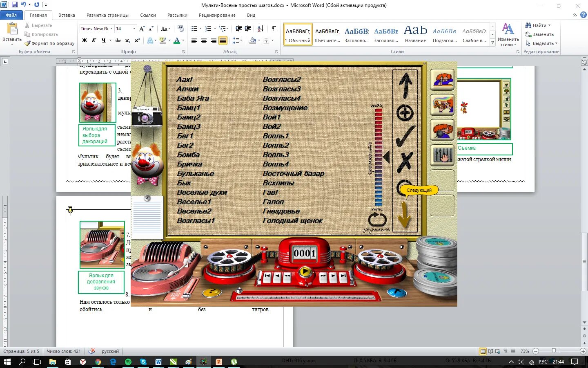Click the up arrow in the sound list panel
Viewport: 588px width, 368px height.
tap(405, 86)
